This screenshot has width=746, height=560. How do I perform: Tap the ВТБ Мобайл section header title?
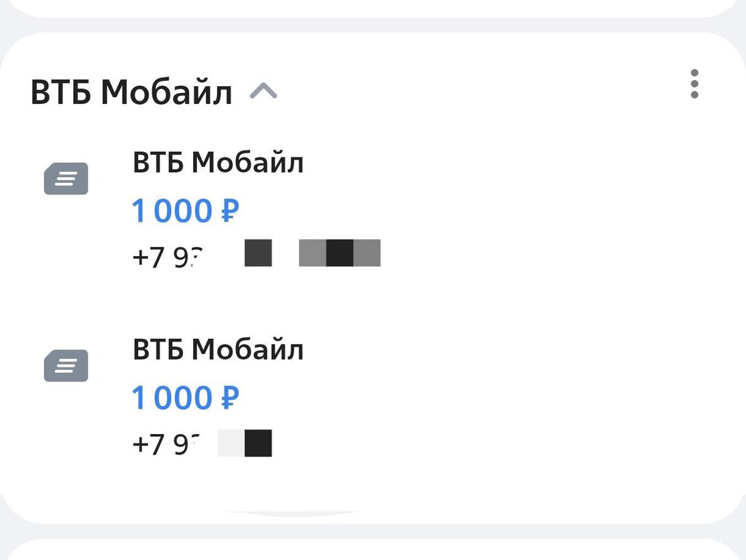click(131, 92)
